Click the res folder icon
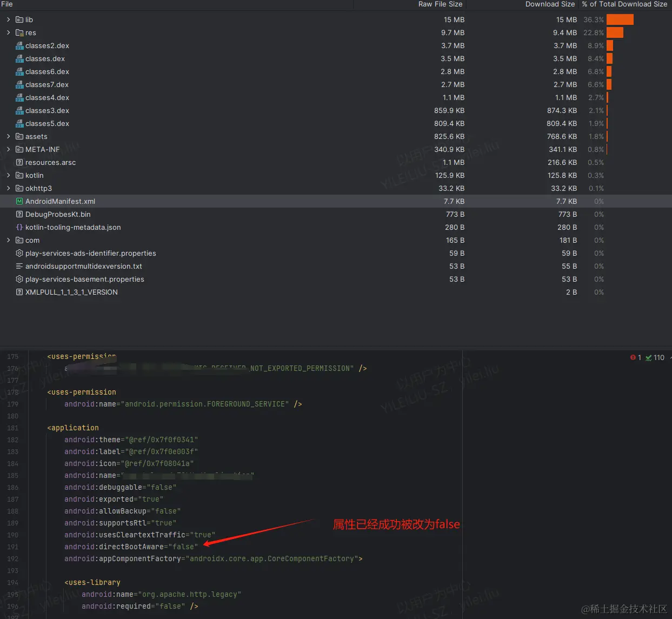The width and height of the screenshot is (672, 619). coord(19,32)
